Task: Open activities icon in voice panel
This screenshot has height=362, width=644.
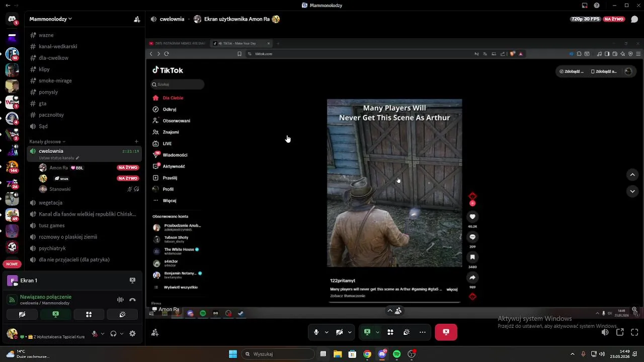Action: [x=89, y=314]
